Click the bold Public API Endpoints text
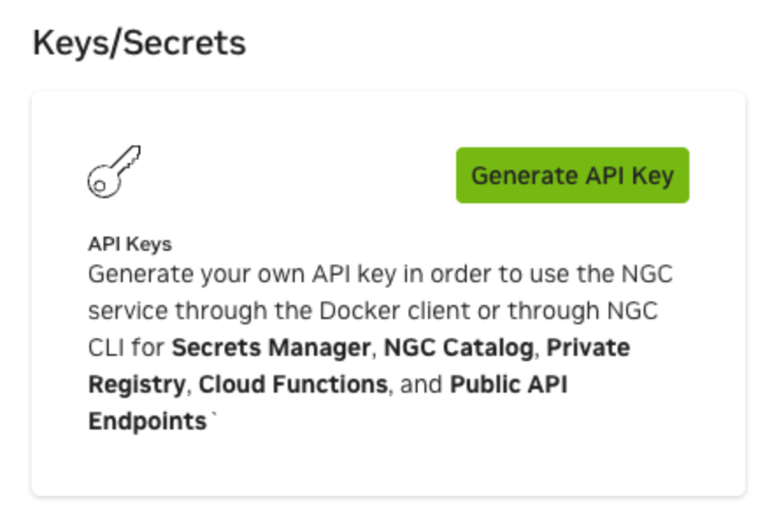Image resolution: width=778 pixels, height=532 pixels. (508, 385)
